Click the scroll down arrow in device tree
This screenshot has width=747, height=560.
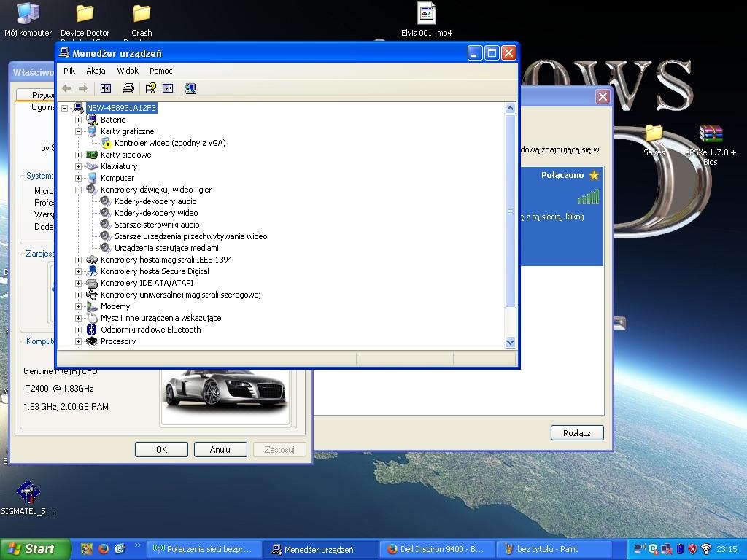[510, 343]
